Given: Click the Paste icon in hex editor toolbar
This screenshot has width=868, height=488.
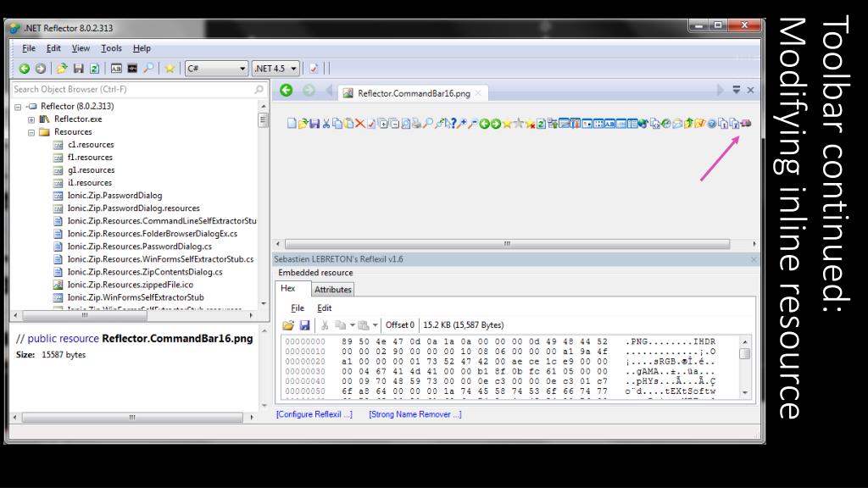Looking at the screenshot, I should pyautogui.click(x=363, y=325).
